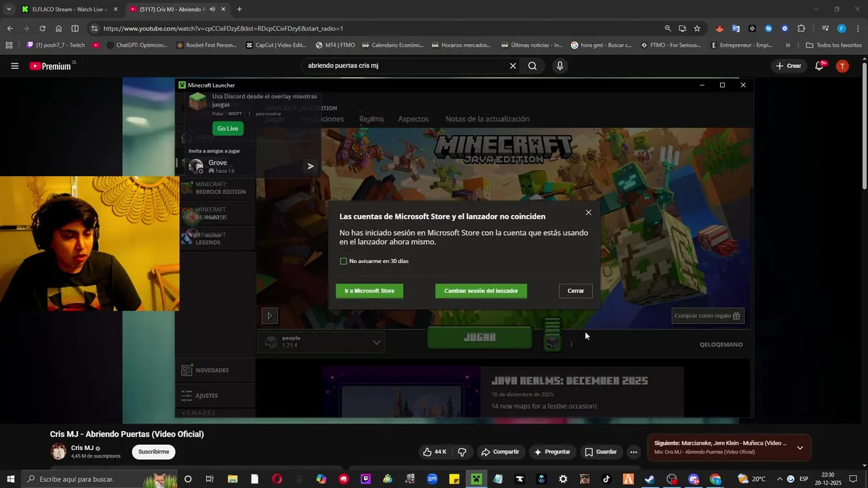The width and height of the screenshot is (868, 488).
Task: Switch to the 'ELFLACO Stream' browser tab
Action: pos(70,9)
